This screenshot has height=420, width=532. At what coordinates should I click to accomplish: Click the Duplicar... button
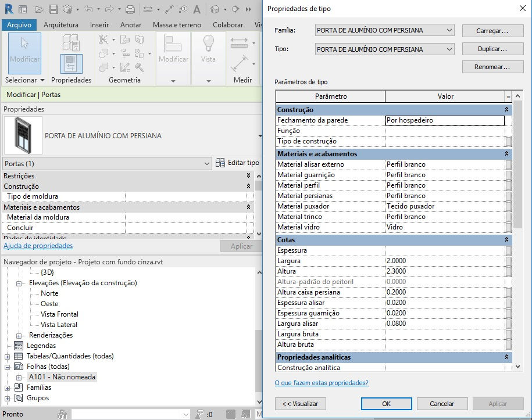(492, 49)
